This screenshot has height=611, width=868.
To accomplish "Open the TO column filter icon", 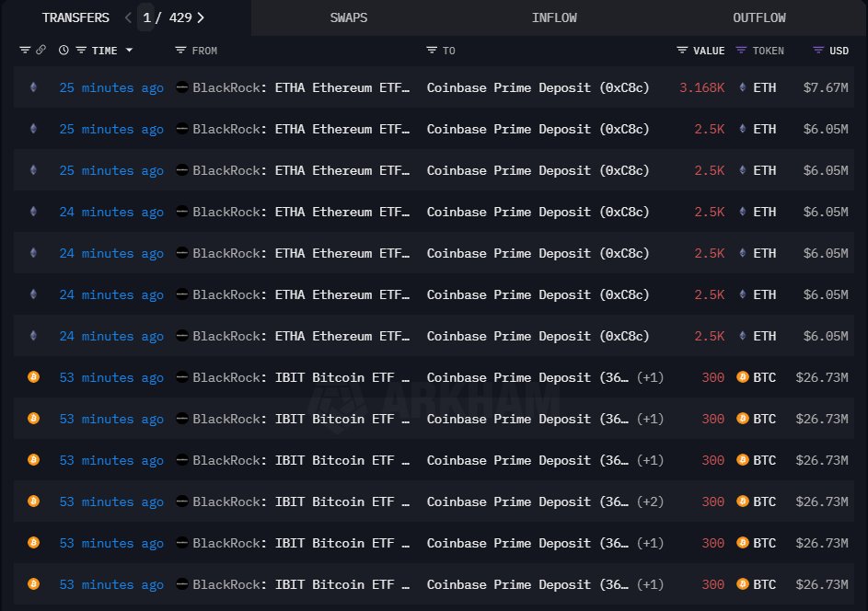I will [x=432, y=51].
